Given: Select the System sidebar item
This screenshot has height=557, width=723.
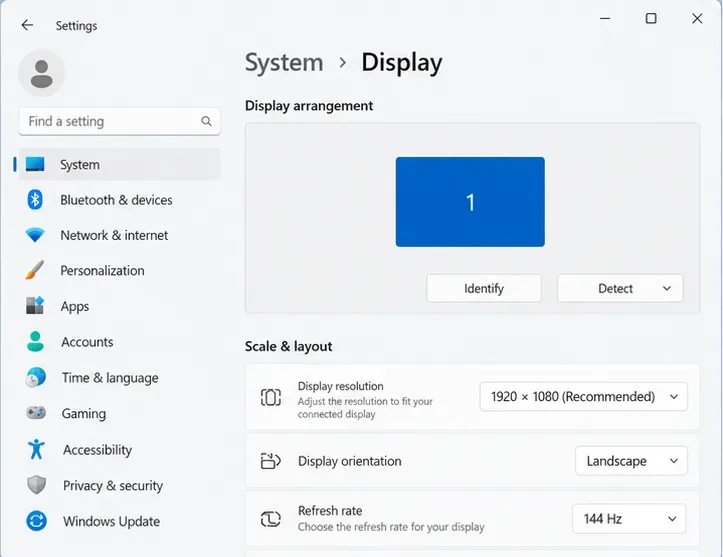Looking at the screenshot, I should point(119,164).
